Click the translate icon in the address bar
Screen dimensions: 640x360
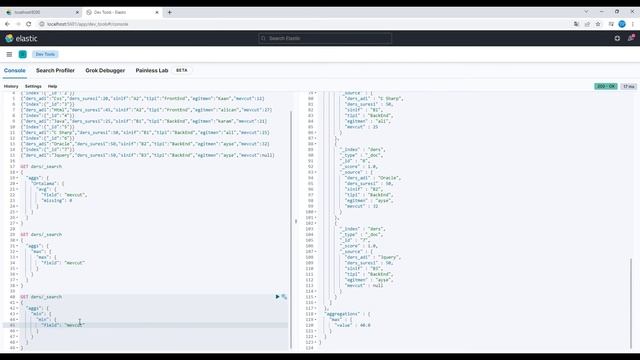pos(576,24)
